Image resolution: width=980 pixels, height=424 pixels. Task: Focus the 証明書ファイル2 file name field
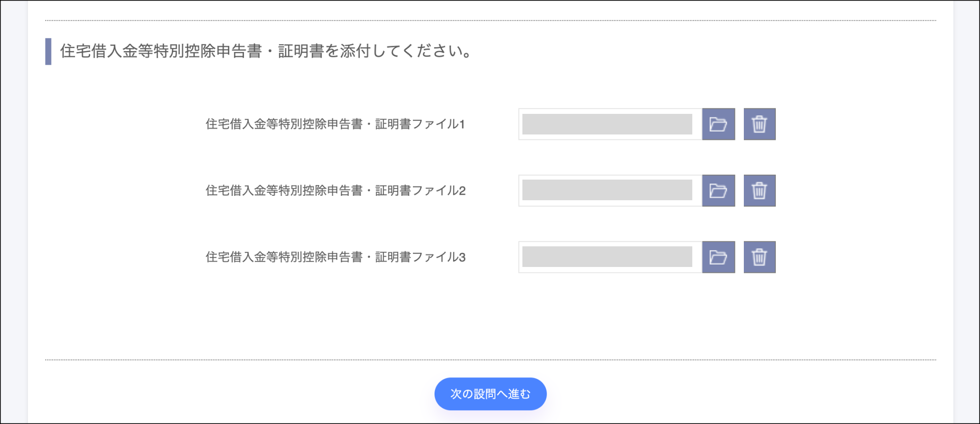[x=607, y=190]
